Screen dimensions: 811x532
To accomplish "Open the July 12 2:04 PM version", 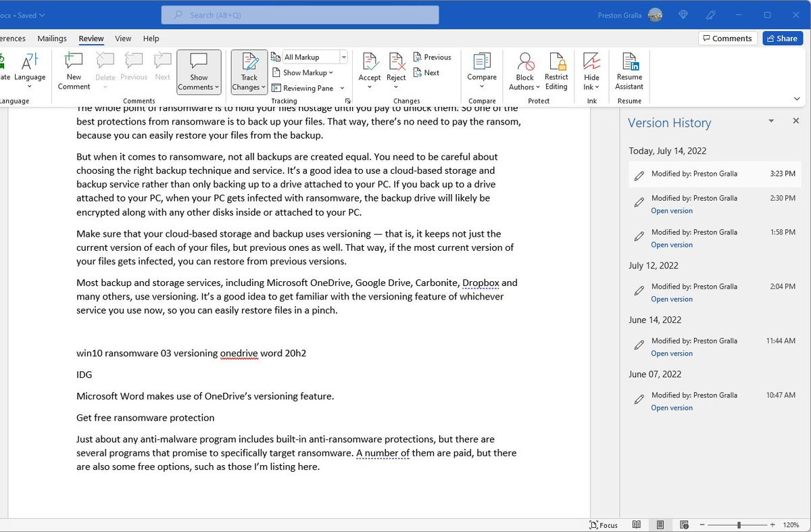I will (672, 299).
